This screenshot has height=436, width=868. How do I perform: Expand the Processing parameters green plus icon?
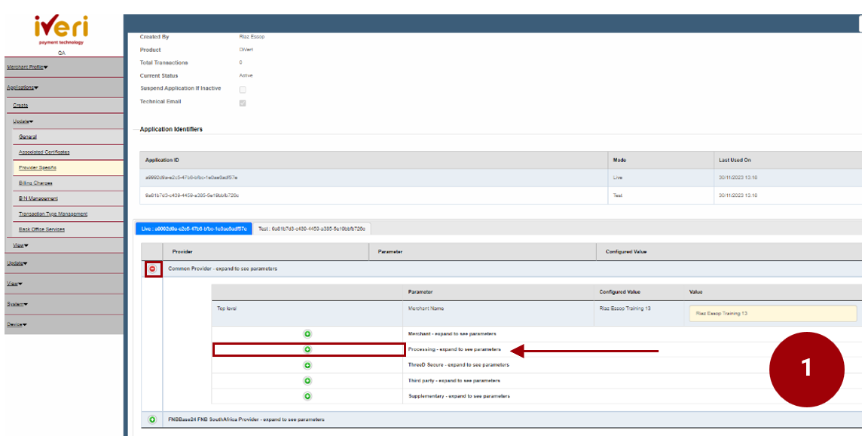tap(307, 349)
